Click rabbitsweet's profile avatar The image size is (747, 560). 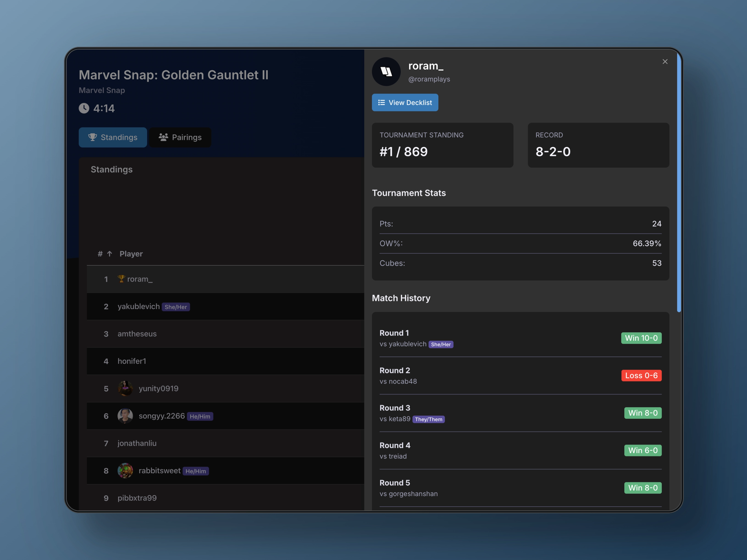pos(125,471)
